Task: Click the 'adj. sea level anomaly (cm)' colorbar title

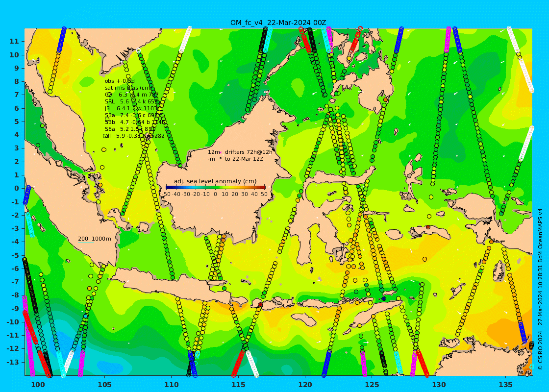Action: pos(215,181)
